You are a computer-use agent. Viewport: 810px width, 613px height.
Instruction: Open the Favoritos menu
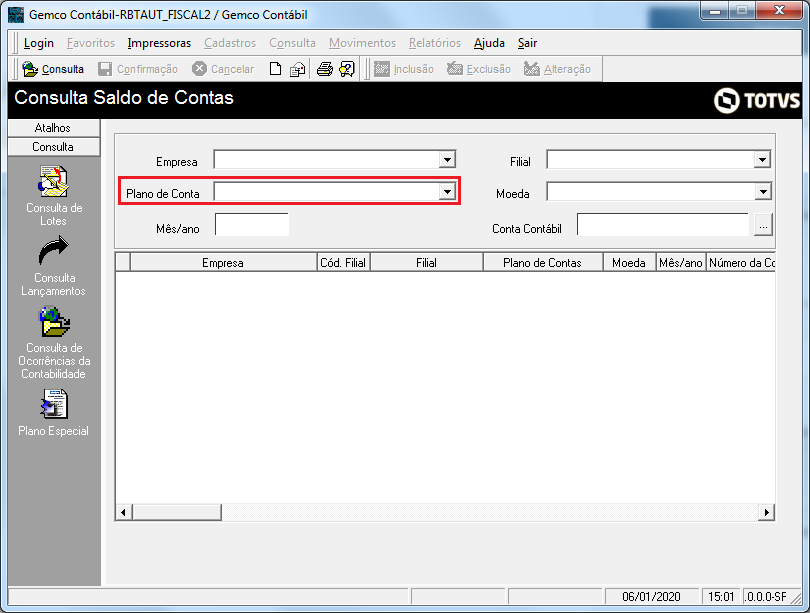91,43
